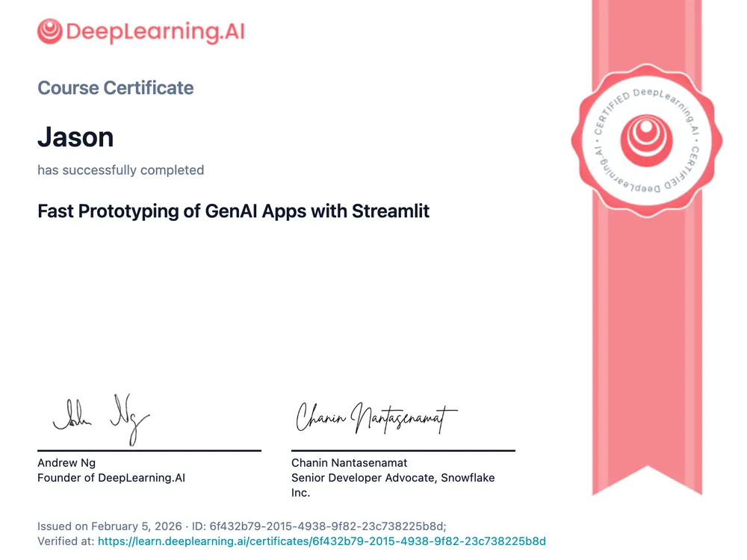The image size is (747, 560).
Task: Select the printed name "Chanin Nantasenamat"
Action: [349, 463]
